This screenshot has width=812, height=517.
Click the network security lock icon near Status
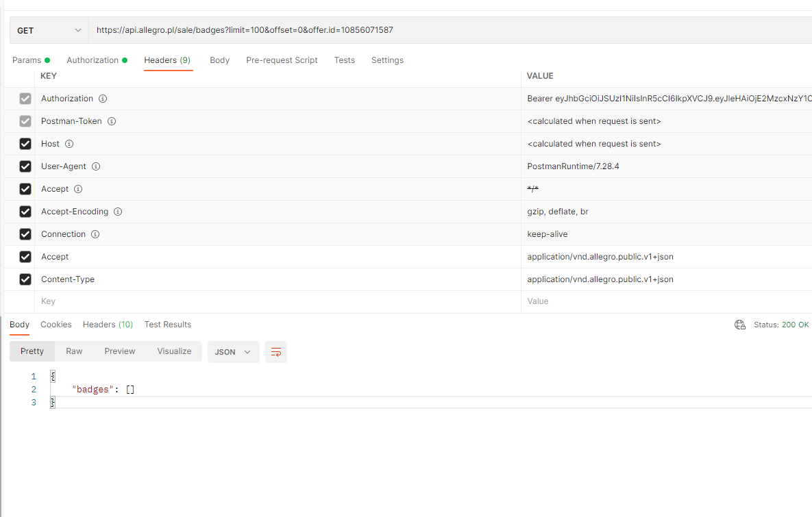740,325
